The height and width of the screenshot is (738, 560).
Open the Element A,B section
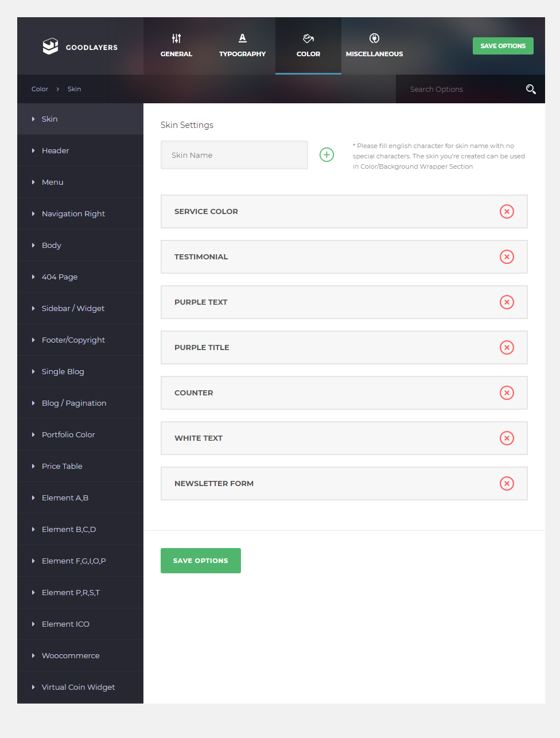80,498
